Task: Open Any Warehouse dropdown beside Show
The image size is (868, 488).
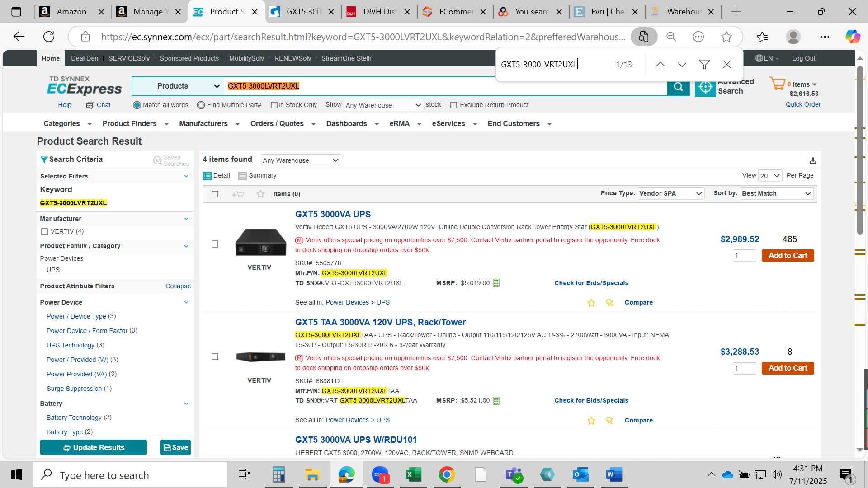Action: pos(383,105)
